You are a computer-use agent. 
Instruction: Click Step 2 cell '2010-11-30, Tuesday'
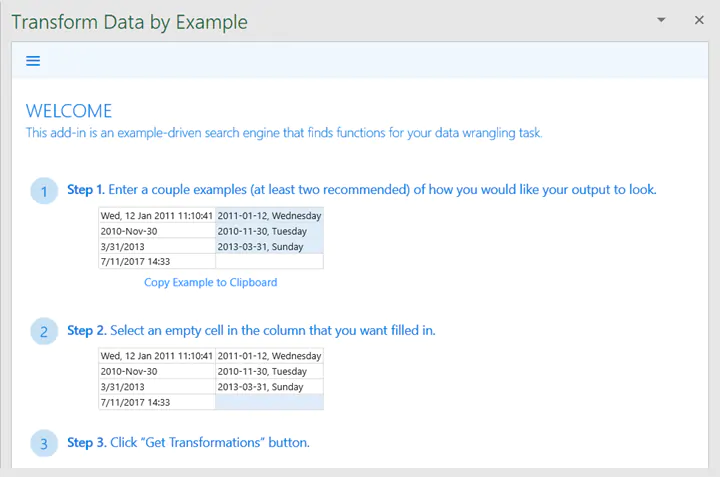pos(269,371)
